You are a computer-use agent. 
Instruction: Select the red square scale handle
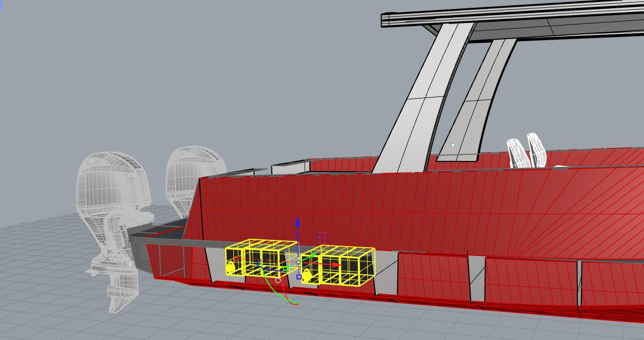point(236,258)
